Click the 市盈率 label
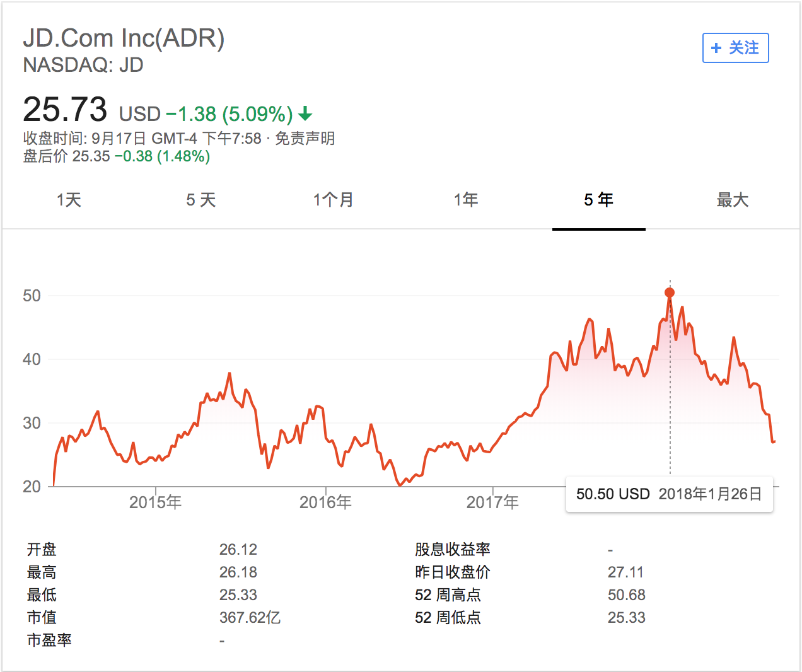The width and height of the screenshot is (802, 672). (x=49, y=640)
